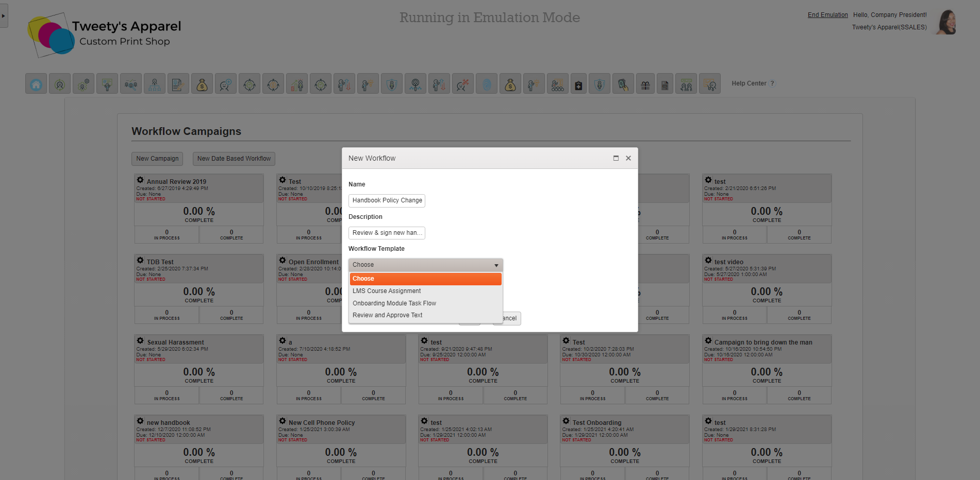Click the person magnifier with wave line icon
The height and width of the screenshot is (480, 980).
pos(416,83)
